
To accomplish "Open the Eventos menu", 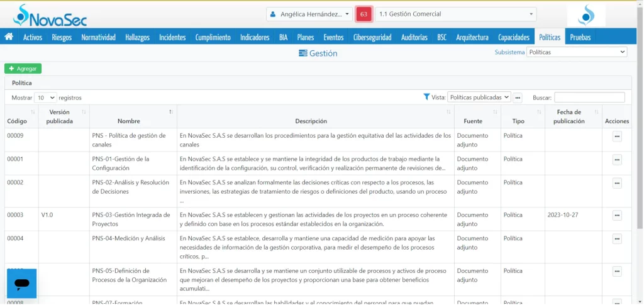I will click(x=333, y=37).
